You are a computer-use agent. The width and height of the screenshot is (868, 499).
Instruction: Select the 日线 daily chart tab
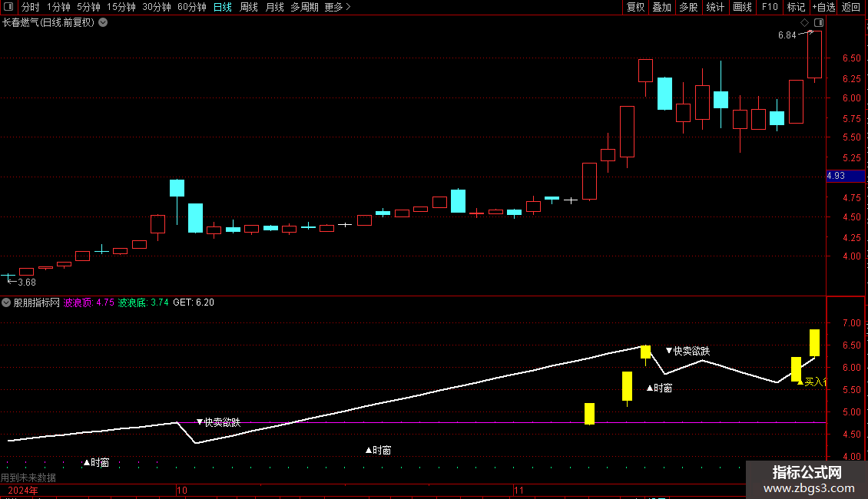coord(223,7)
